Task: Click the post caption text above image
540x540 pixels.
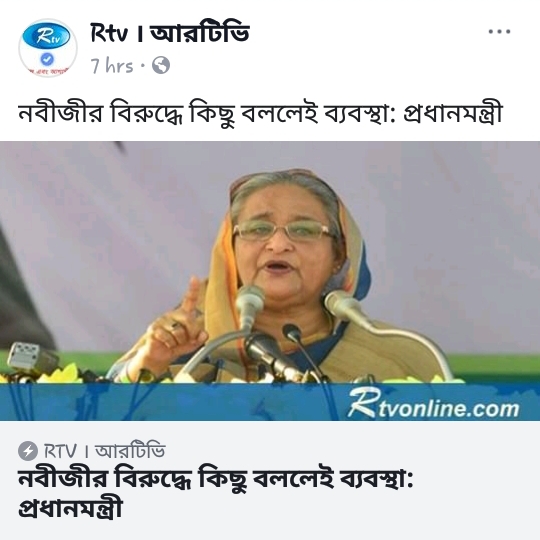Action: pyautogui.click(x=260, y=113)
